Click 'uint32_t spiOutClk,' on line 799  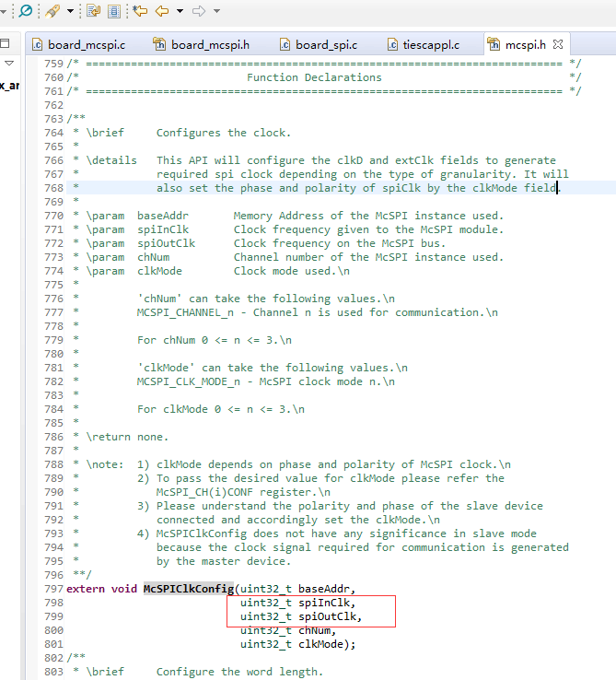point(301,616)
